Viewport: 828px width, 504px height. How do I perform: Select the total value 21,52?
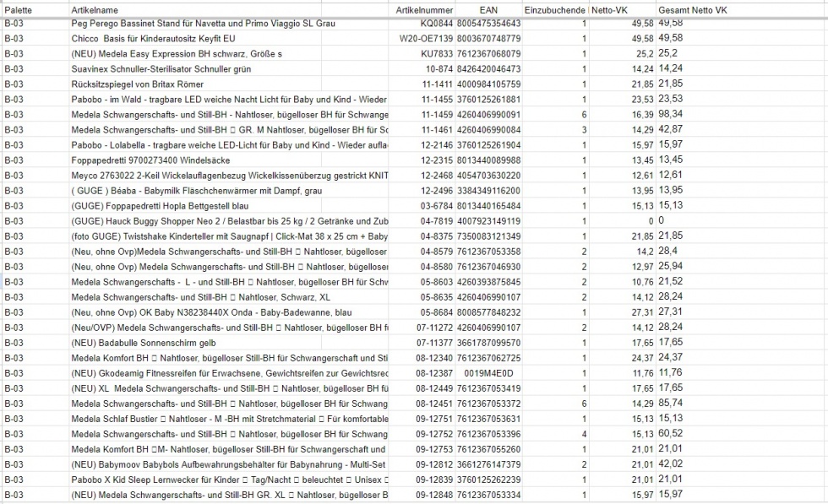[671, 282]
